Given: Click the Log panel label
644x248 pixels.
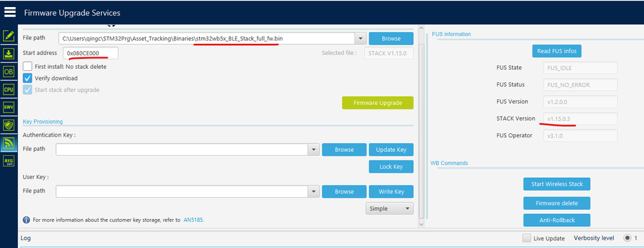Looking at the screenshot, I should pyautogui.click(x=26, y=238).
